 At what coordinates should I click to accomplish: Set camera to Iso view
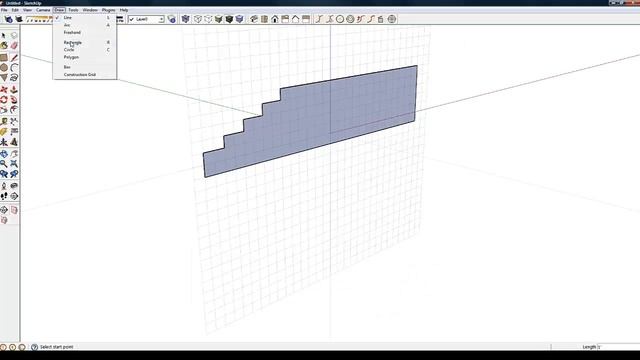pos(254,19)
